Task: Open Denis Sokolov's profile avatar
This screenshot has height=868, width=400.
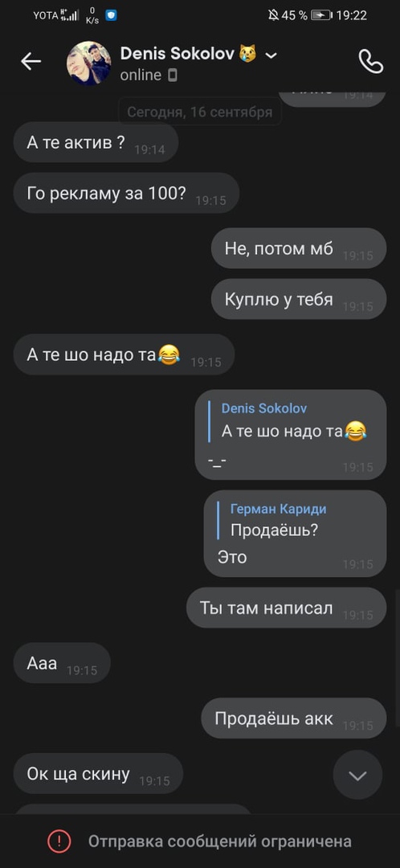Action: (88, 63)
